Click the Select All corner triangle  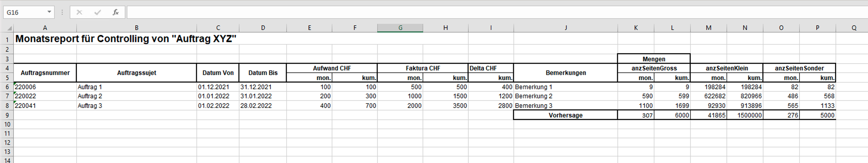[9, 28]
